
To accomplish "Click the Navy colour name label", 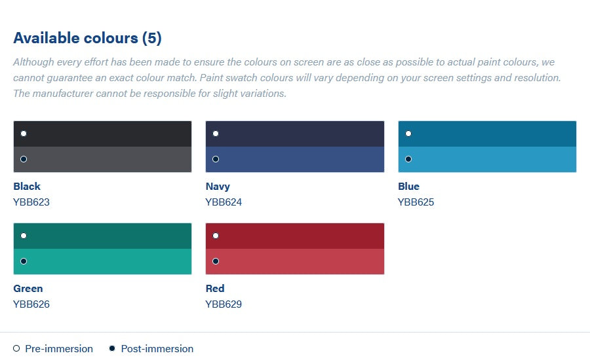I will point(218,187).
